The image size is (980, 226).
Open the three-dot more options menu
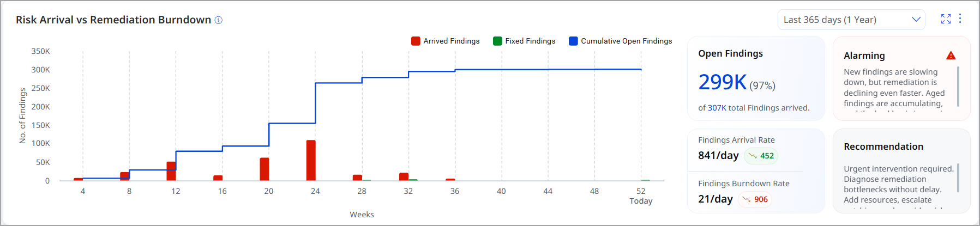click(x=960, y=19)
